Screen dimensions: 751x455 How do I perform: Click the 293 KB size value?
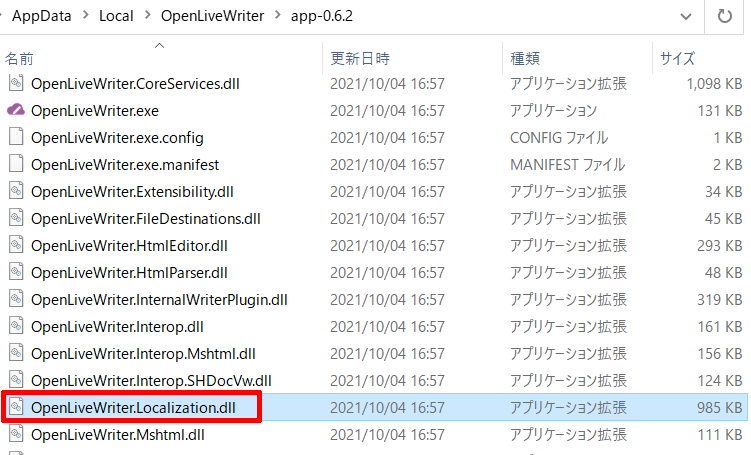coord(719,246)
